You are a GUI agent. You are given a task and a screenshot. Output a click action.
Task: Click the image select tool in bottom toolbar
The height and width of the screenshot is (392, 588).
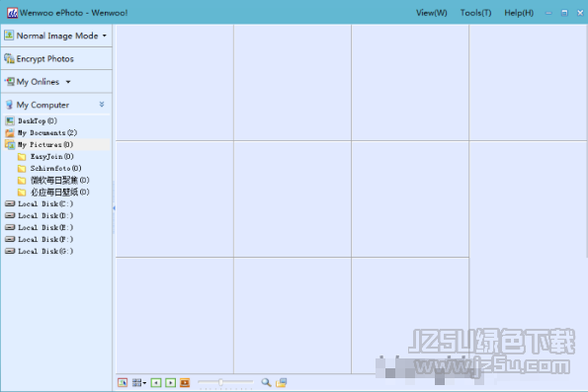pos(123,382)
